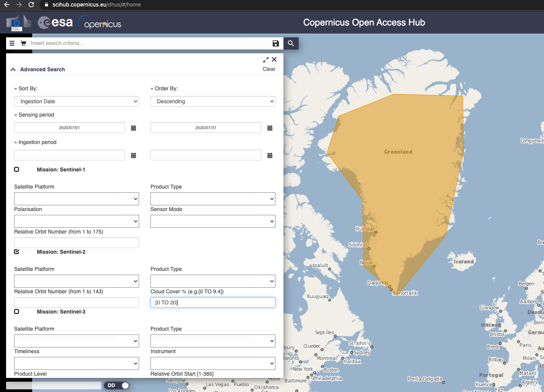Screen dimensions: 544x392
Task: Click the save search floppy disk icon
Action: click(x=276, y=43)
